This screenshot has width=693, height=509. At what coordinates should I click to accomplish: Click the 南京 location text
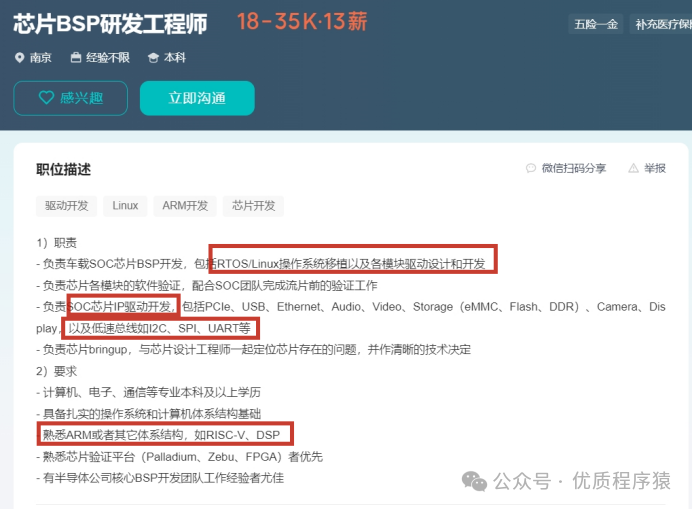pos(41,58)
